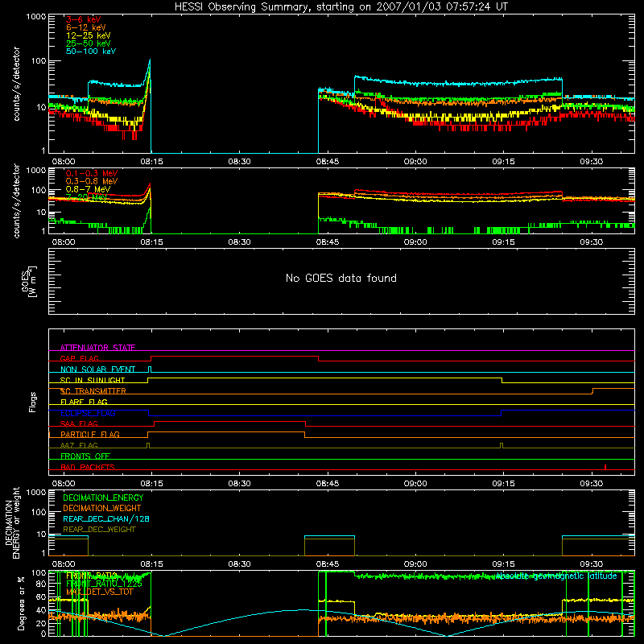The width and height of the screenshot is (644, 644).
Task: Click the 0.1-0.3 MeV legend label
Action: [92, 173]
